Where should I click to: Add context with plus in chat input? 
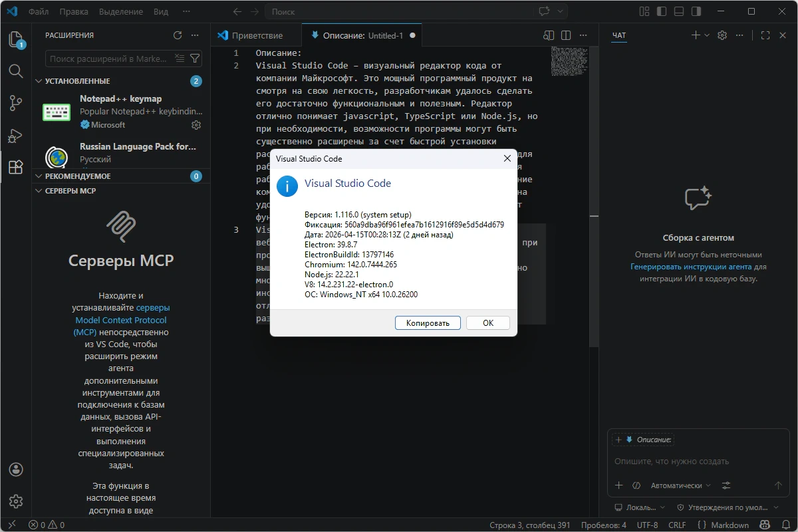[619, 485]
